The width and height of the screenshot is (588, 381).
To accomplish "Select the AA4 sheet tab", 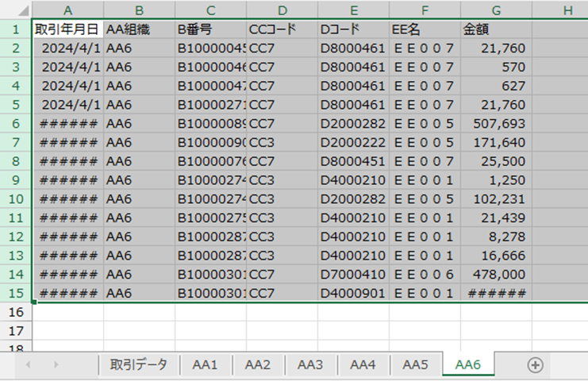I will click(x=363, y=364).
